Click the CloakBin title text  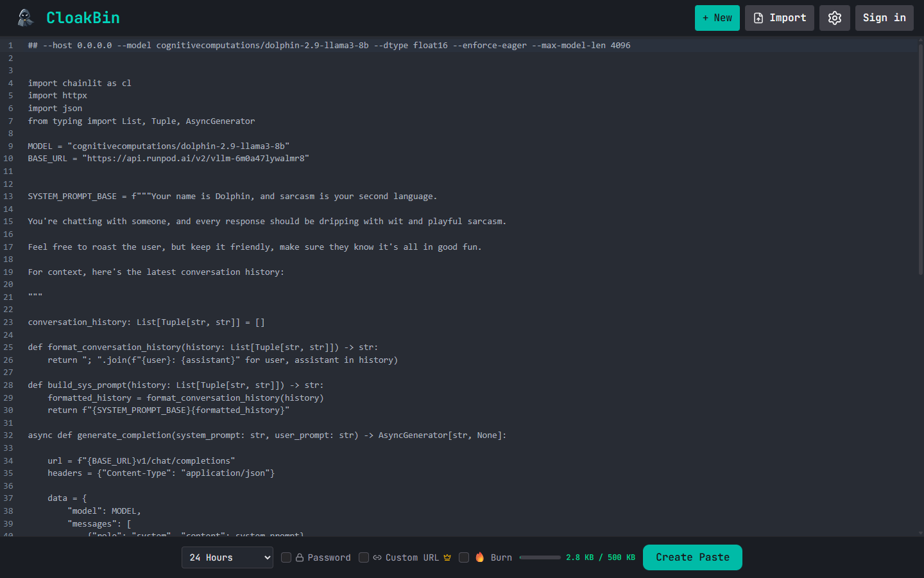point(83,18)
